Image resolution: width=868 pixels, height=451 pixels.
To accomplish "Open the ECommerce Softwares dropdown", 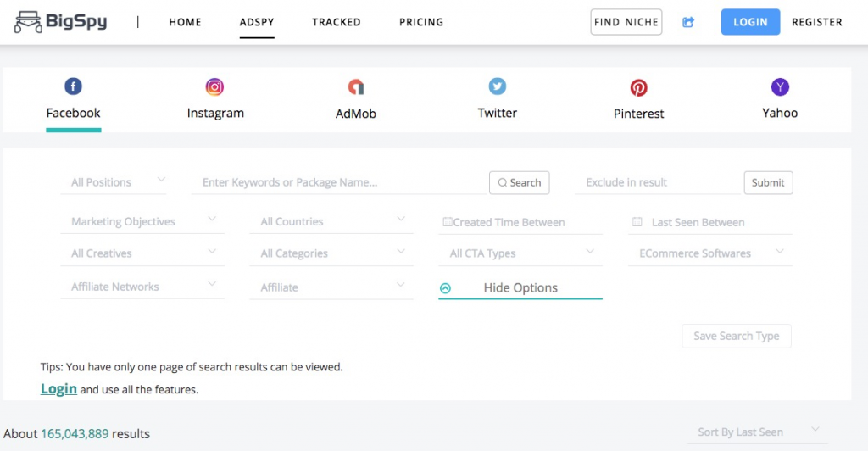I will (710, 253).
